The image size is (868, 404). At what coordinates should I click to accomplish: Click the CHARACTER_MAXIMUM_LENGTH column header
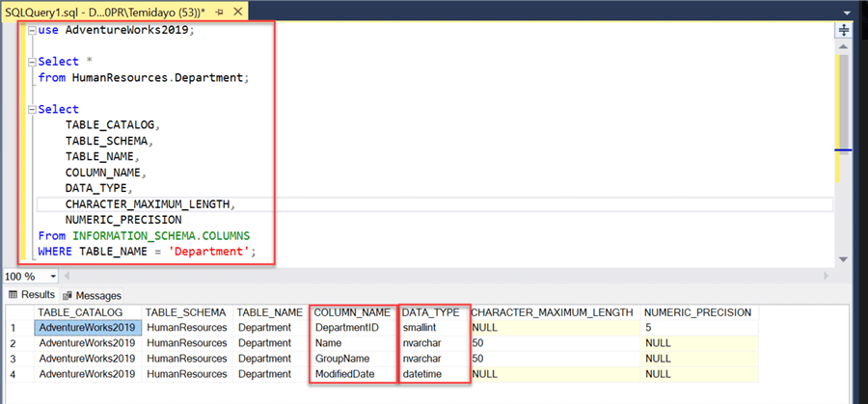[555, 312]
